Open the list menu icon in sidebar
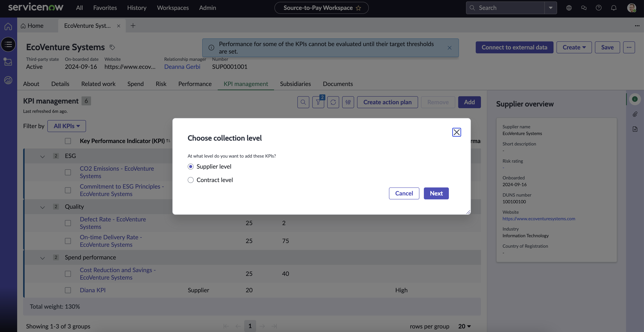644x332 pixels. (x=8, y=45)
